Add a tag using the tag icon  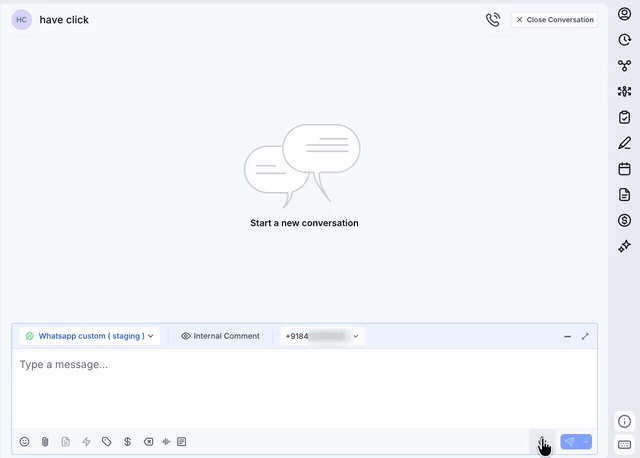107,442
